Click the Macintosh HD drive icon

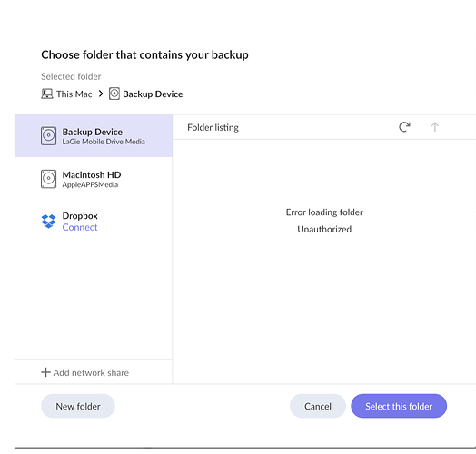pos(48,179)
